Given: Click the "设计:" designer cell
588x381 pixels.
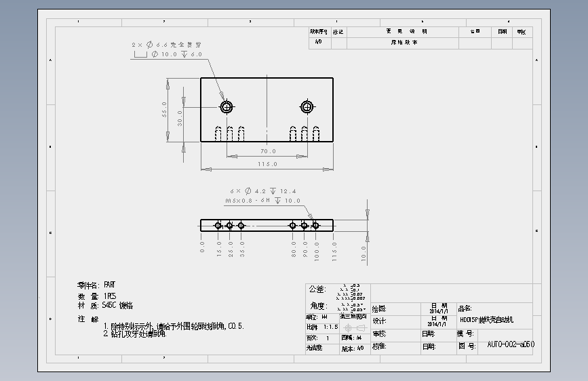Looking at the screenshot, I should click(395, 321).
